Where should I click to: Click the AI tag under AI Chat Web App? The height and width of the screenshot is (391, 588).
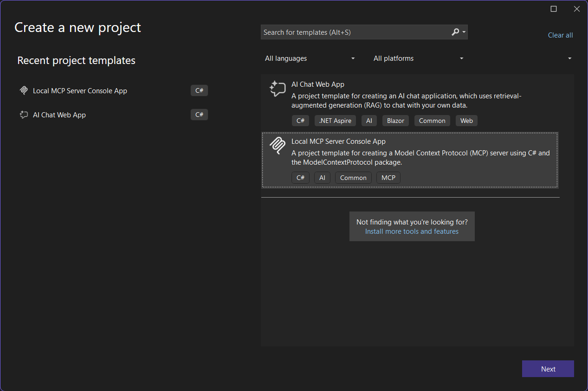click(x=369, y=121)
